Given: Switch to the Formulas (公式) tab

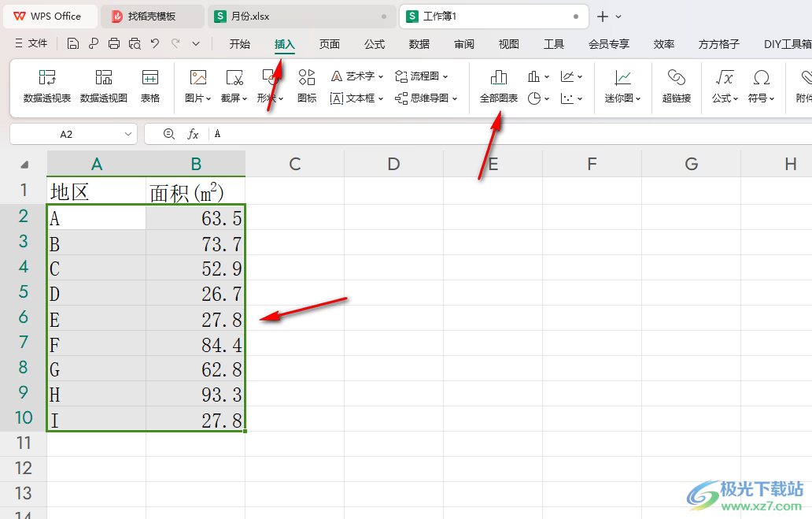Looking at the screenshot, I should click(x=375, y=44).
